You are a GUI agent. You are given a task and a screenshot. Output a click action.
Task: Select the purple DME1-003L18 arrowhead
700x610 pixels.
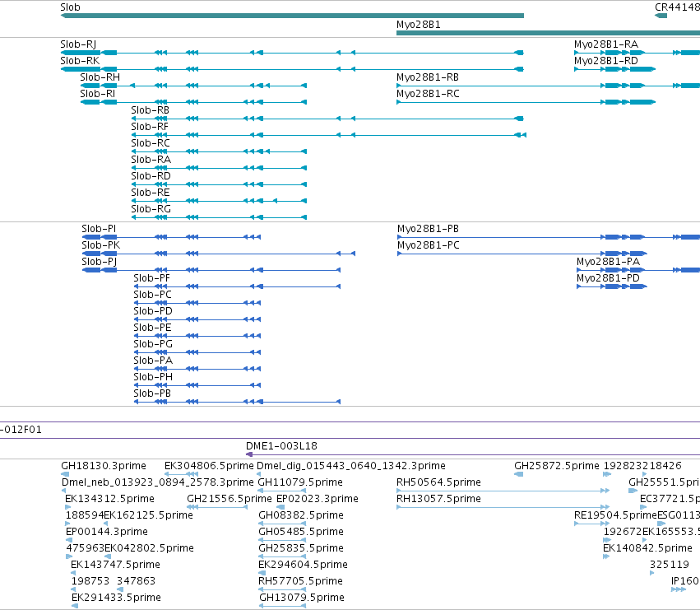tap(249, 454)
